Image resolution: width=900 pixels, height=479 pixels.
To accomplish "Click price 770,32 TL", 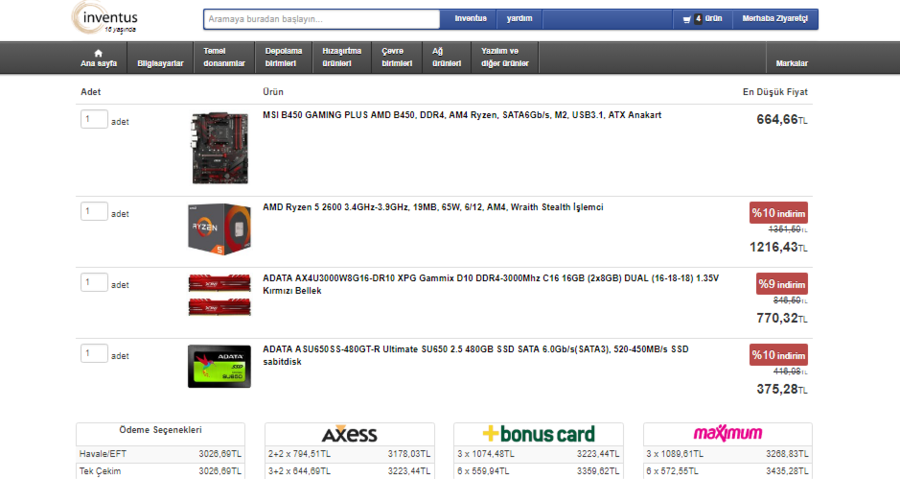I will point(782,318).
